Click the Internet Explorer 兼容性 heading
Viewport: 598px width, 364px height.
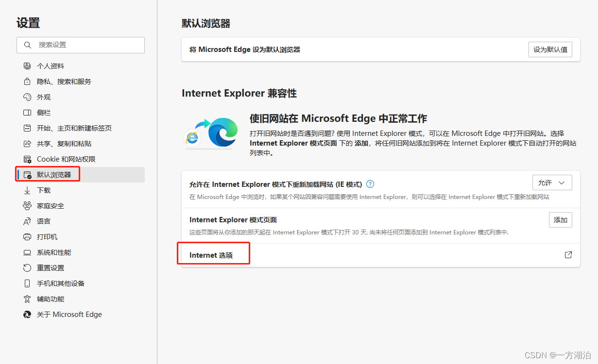[239, 93]
